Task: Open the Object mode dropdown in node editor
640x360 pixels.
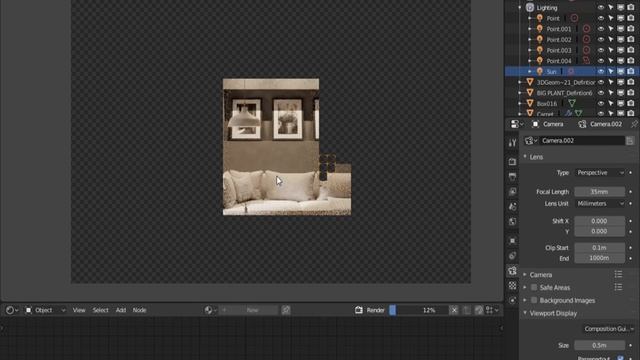Action: pos(45,310)
